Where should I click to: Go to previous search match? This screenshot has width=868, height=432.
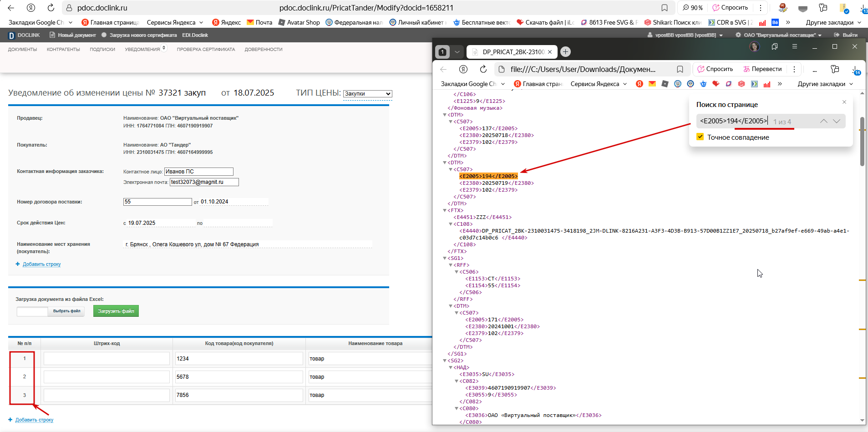(x=824, y=121)
